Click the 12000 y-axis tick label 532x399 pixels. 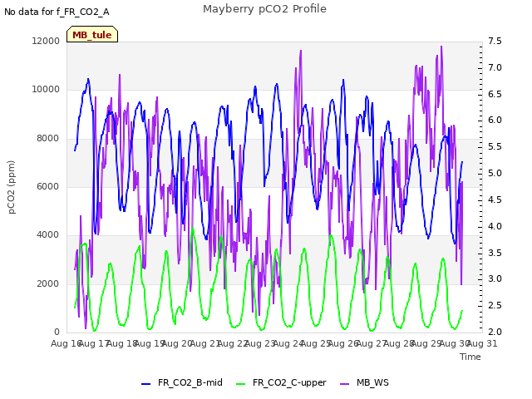coord(46,41)
